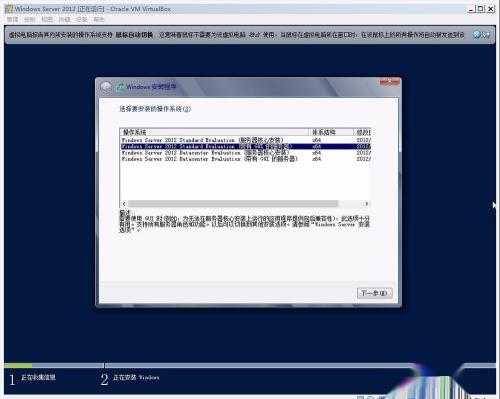Click the 体系结构 architecture column header
Viewport: 500px width, 399px height.
pos(331,132)
